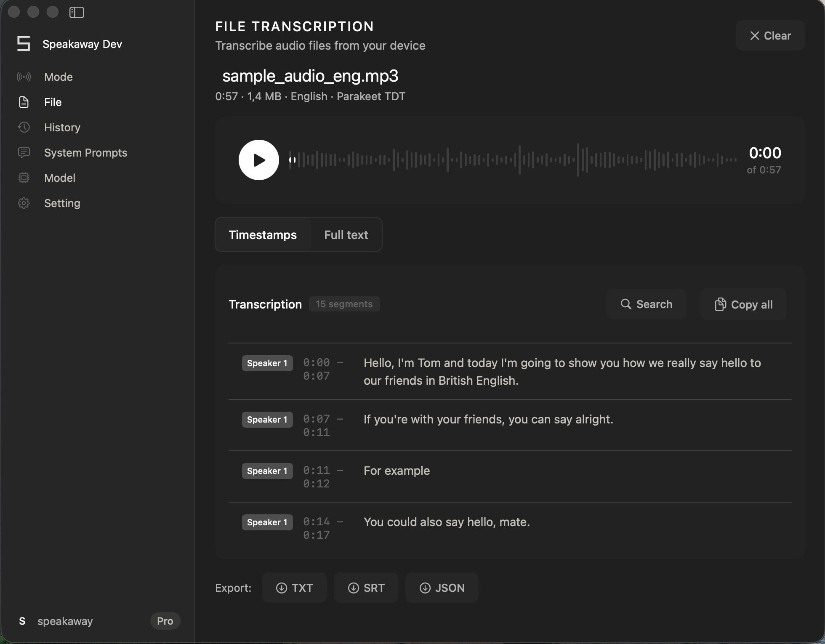Open the Model page

click(x=60, y=178)
